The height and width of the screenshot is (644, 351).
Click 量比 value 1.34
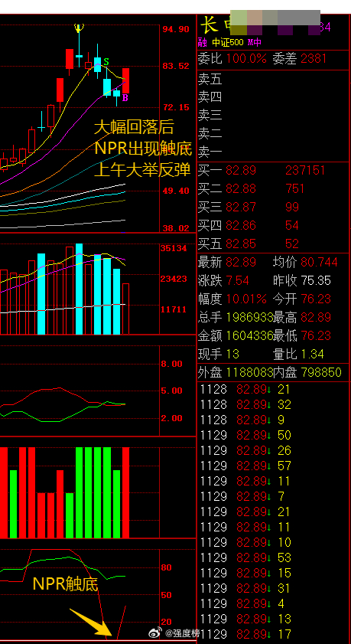click(x=313, y=354)
